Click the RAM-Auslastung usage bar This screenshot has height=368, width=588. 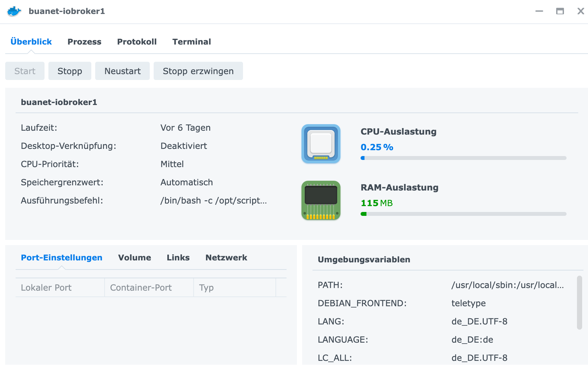[x=463, y=214]
